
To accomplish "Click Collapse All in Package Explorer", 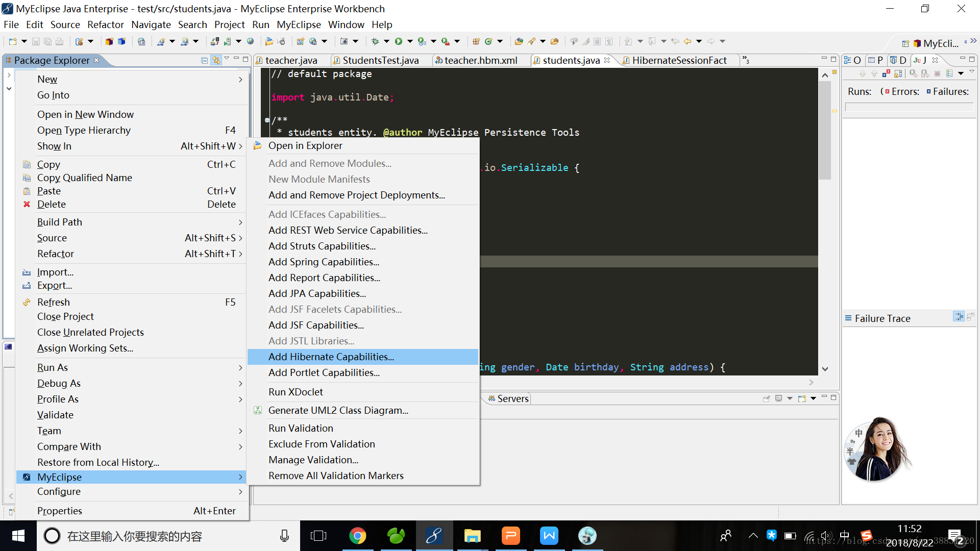I will pyautogui.click(x=204, y=60).
